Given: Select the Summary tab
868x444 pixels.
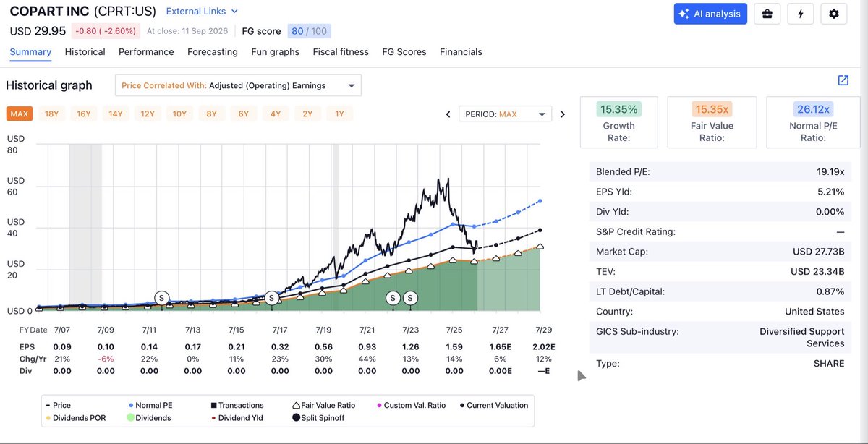Looking at the screenshot, I should click(30, 52).
